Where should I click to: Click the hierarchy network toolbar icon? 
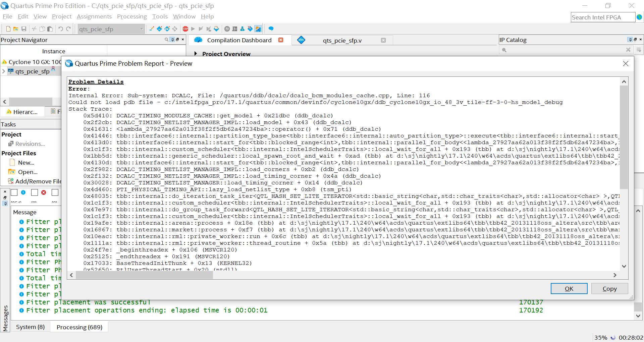pos(243,29)
